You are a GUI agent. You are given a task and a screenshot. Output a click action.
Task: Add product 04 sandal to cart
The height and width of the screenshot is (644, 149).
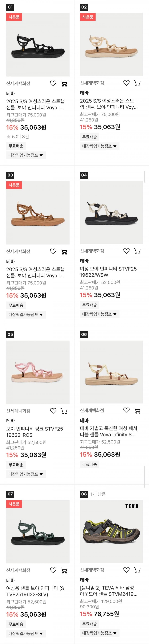pyautogui.click(x=137, y=251)
